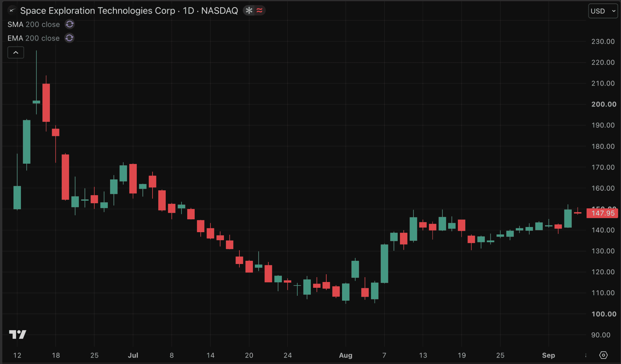This screenshot has height=364, width=621.
Task: Click the 24 date label on time axis
Action: 288,355
